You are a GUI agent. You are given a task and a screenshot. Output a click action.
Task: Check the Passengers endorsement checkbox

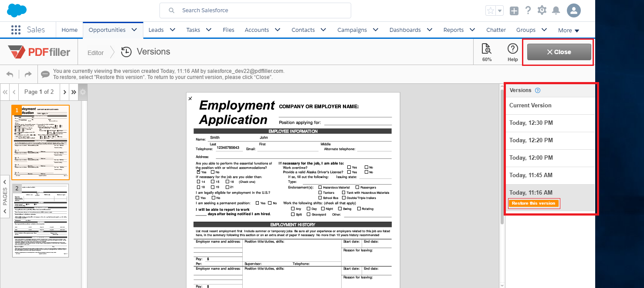click(357, 188)
